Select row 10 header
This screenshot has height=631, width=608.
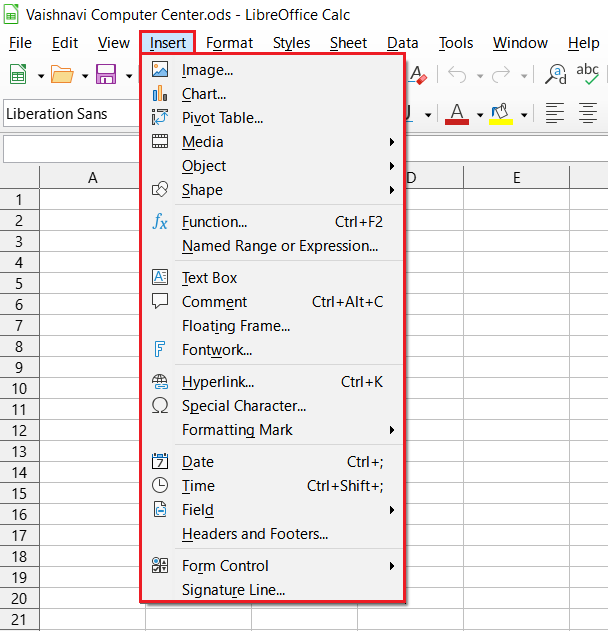[x=19, y=389]
